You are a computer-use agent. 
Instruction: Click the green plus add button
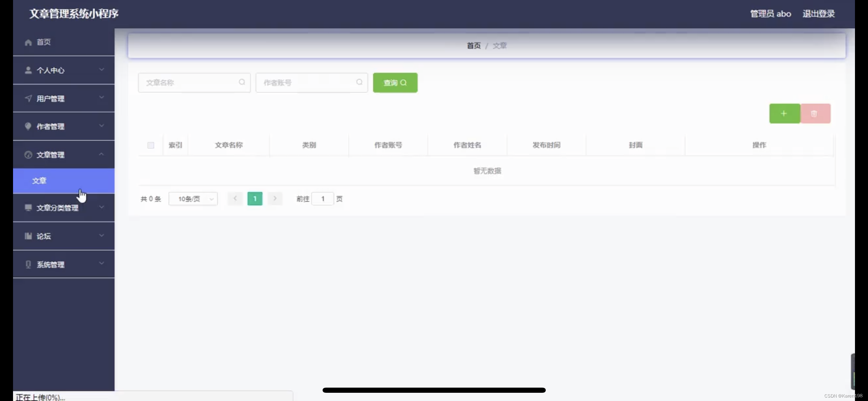click(x=784, y=113)
